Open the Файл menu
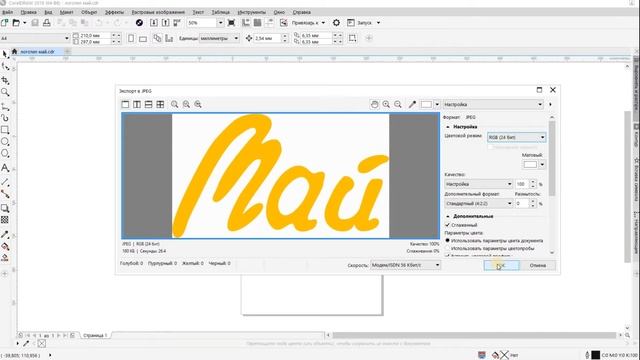Screen dimensions: 640x360 7,12
